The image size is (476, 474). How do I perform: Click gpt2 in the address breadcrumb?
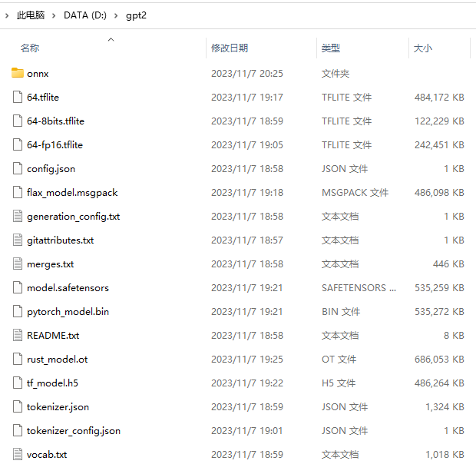(x=136, y=15)
